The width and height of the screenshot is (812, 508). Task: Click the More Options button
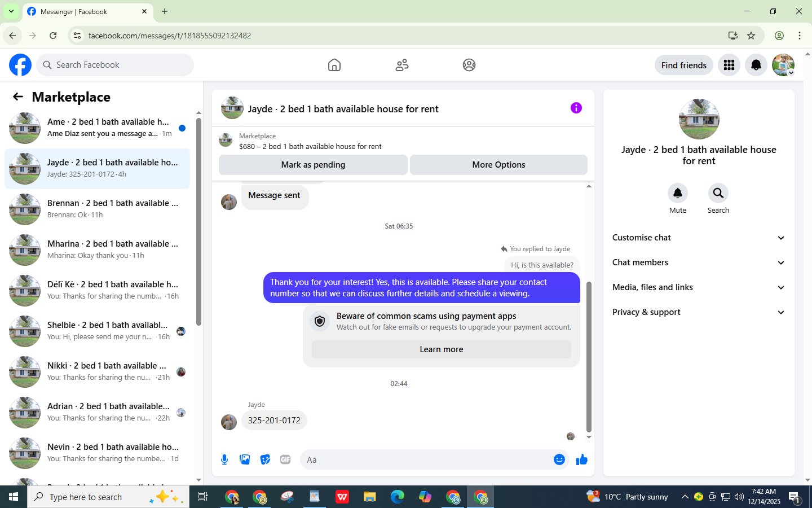coord(498,165)
